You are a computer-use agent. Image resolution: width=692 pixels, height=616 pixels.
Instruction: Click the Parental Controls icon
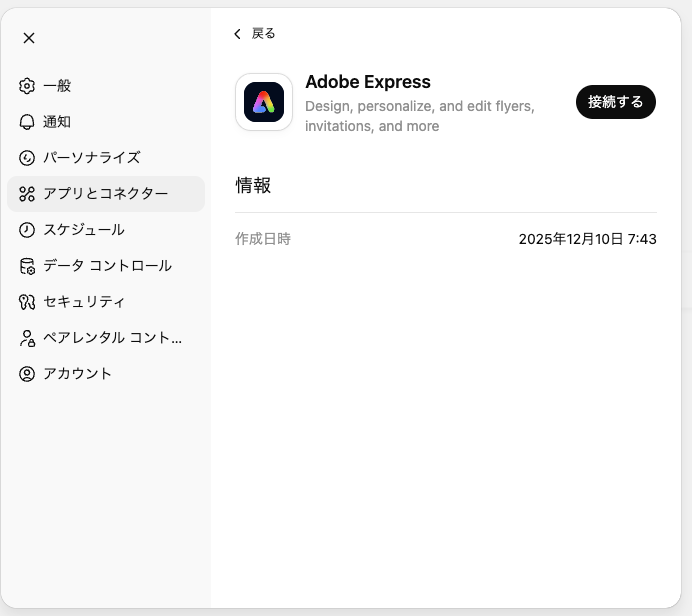tap(27, 338)
